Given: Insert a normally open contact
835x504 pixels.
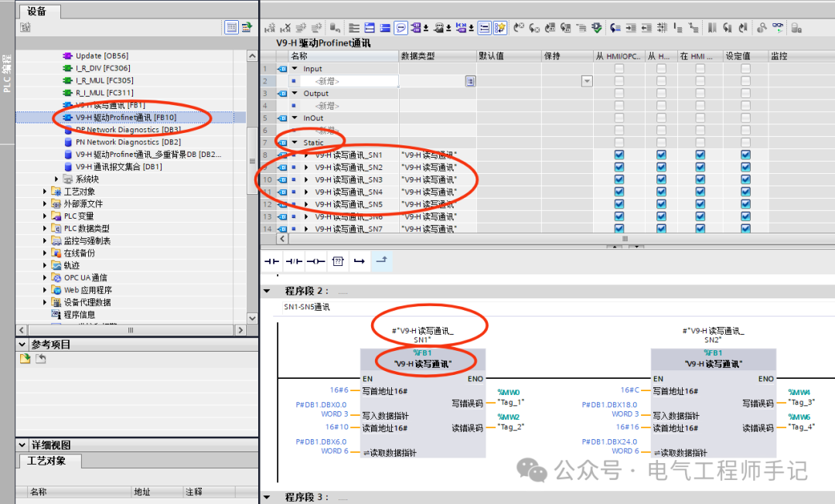Looking at the screenshot, I should coord(271,261).
